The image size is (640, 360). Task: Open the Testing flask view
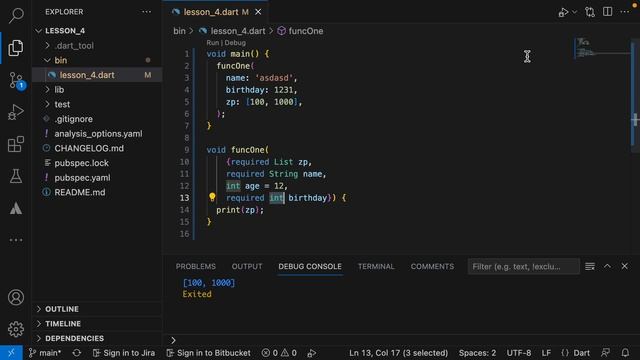pos(16,176)
